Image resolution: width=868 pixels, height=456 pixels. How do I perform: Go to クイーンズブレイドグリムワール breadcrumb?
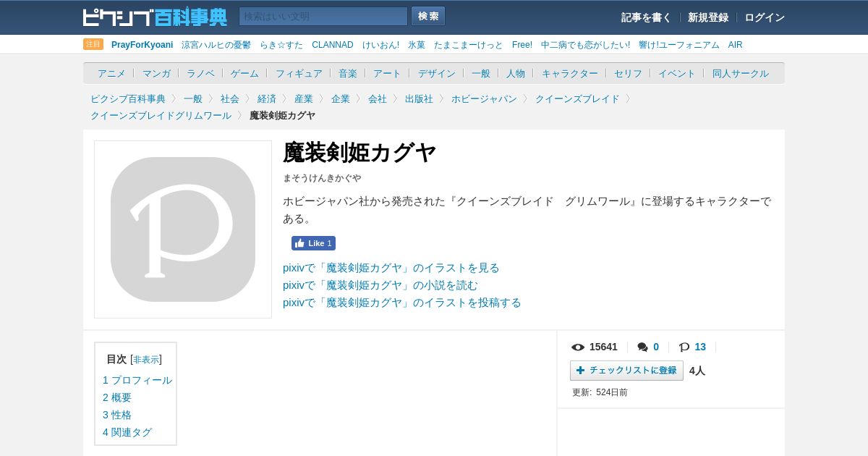pyautogui.click(x=161, y=115)
